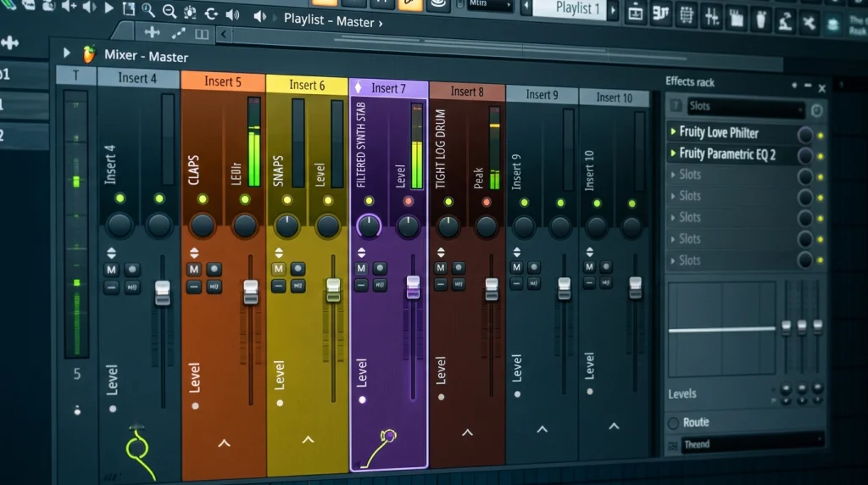Screen dimensions: 868x485
Task: Select the Insert 7 track header
Action: pyautogui.click(x=388, y=88)
